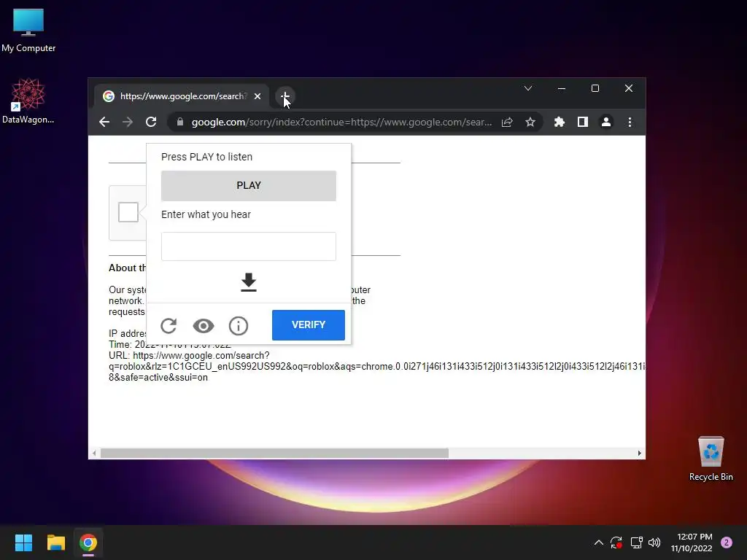Click the forward navigation arrow
Screen dimensions: 747x560
127,122
